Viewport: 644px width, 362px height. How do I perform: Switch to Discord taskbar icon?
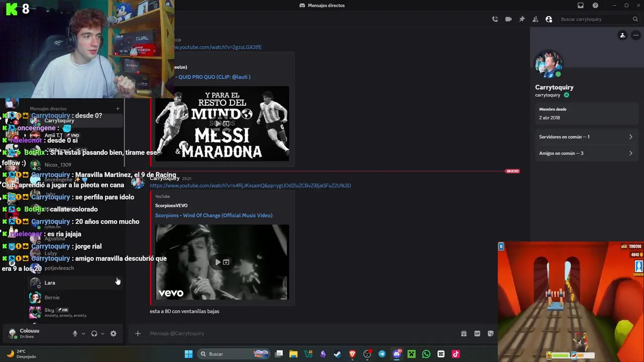pos(397,354)
